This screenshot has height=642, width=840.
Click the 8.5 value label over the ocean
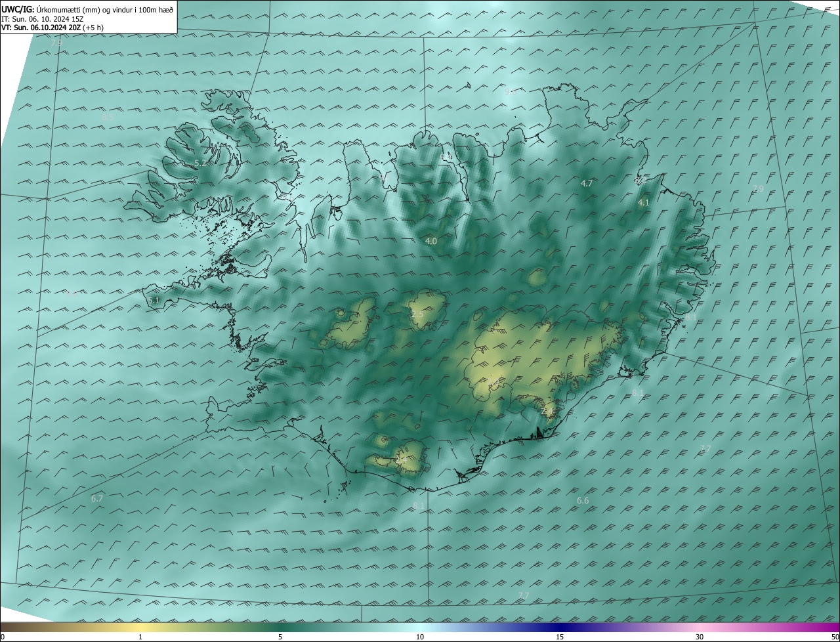(108, 117)
